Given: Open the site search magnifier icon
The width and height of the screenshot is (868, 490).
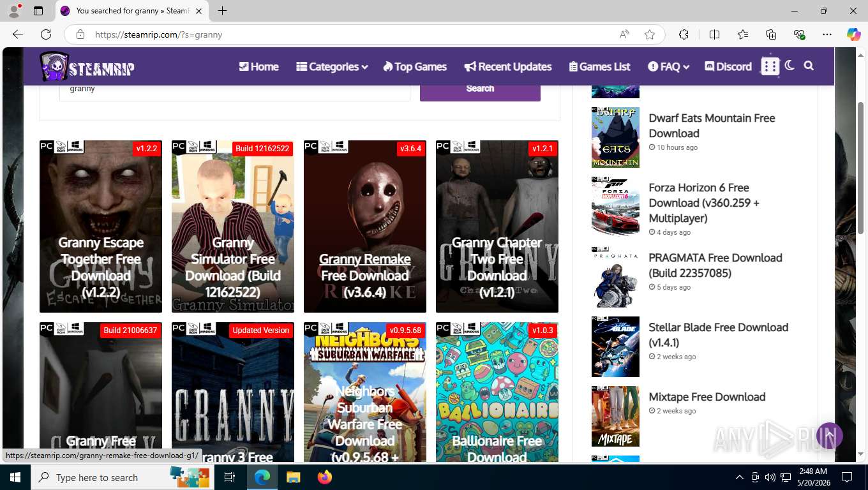Looking at the screenshot, I should pyautogui.click(x=809, y=66).
